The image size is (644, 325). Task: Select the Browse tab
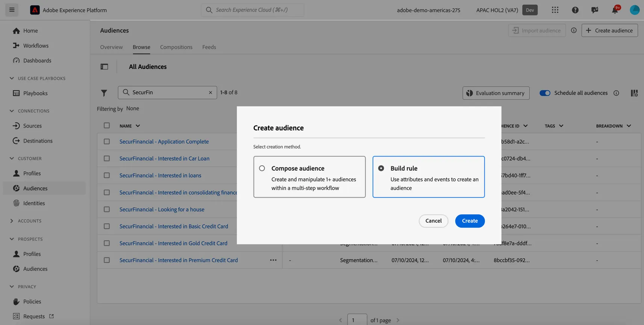(x=141, y=47)
